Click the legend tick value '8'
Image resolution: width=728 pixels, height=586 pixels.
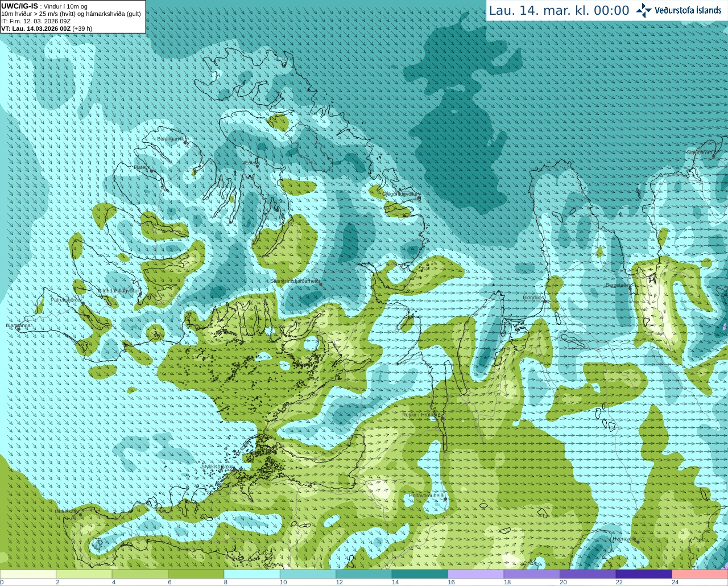coord(225,582)
